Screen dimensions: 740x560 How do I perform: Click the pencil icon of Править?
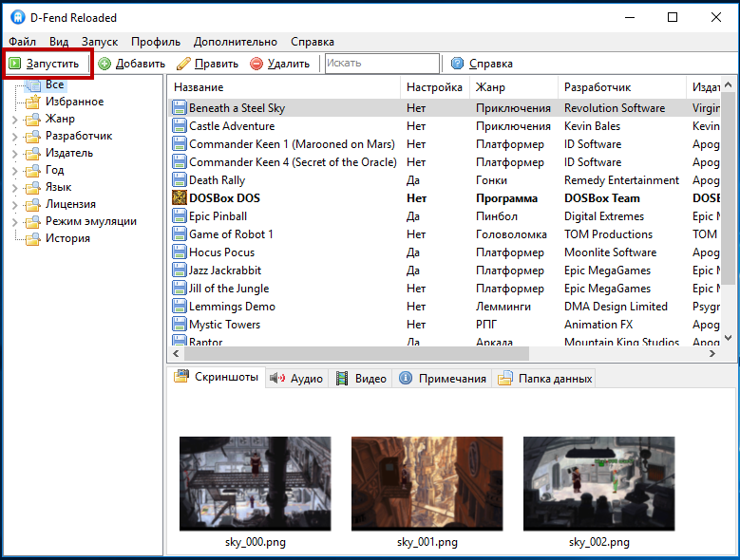[x=183, y=64]
